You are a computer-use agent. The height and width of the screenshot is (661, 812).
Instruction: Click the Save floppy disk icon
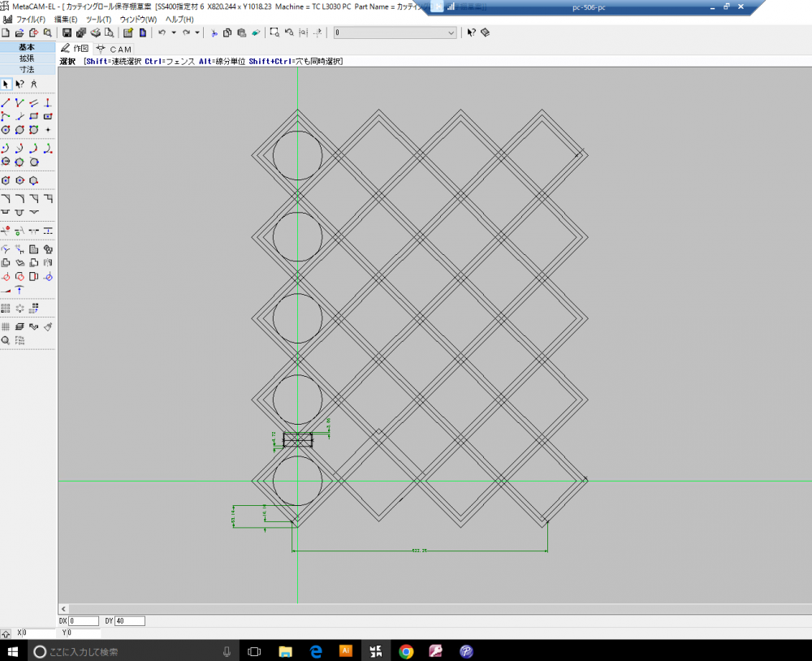(x=67, y=33)
